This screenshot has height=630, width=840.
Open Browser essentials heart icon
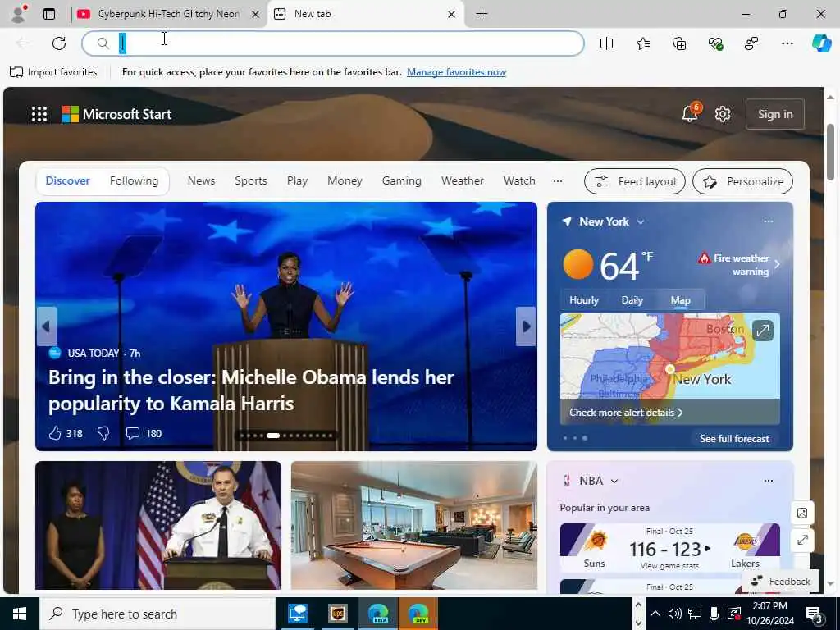[715, 43]
